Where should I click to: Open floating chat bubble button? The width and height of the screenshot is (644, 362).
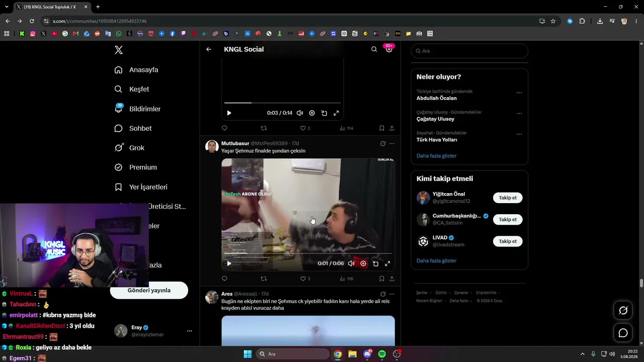pos(623,333)
